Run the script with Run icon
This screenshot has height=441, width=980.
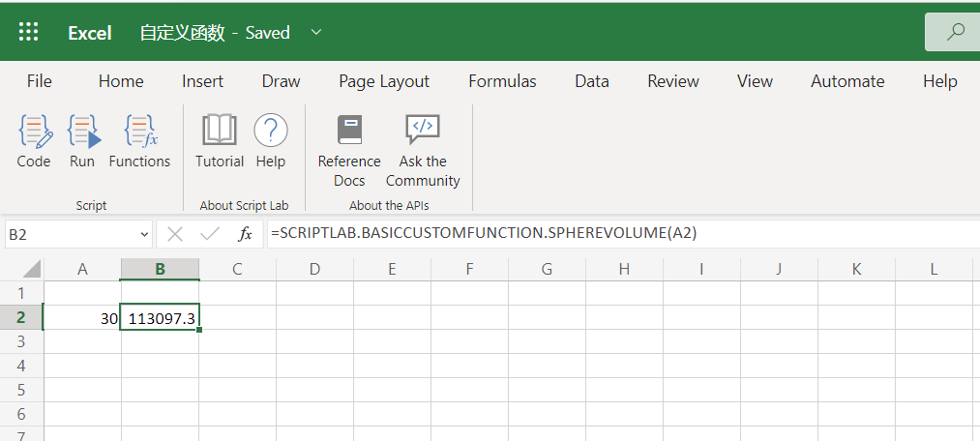pyautogui.click(x=82, y=141)
